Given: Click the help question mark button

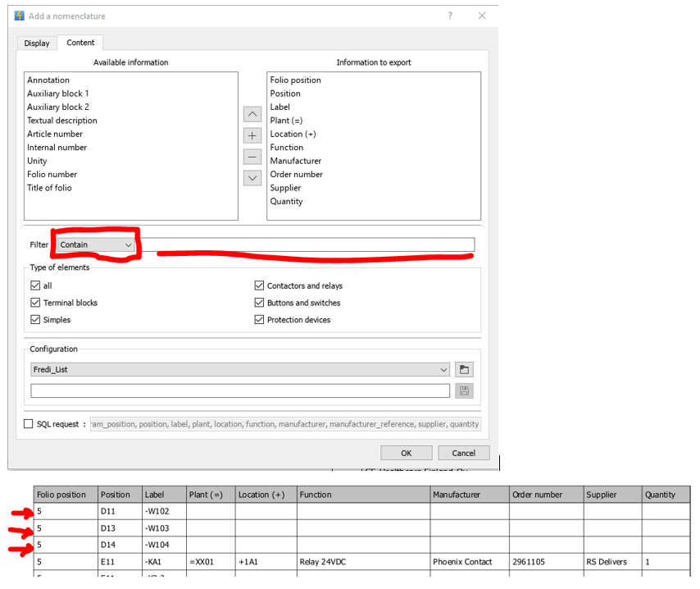Looking at the screenshot, I should tap(449, 16).
